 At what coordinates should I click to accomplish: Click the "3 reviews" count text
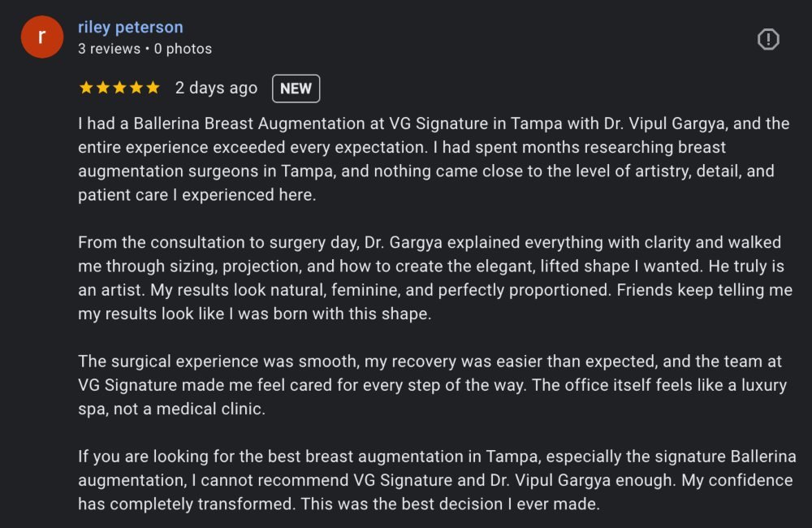tap(109, 49)
